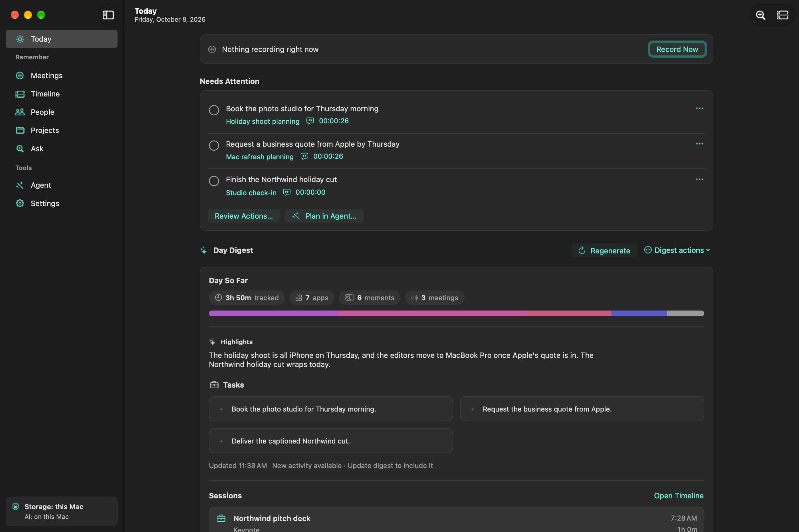Screen dimensions: 799x532
Task: Open more options for Apple business quote task
Action: 699,144
